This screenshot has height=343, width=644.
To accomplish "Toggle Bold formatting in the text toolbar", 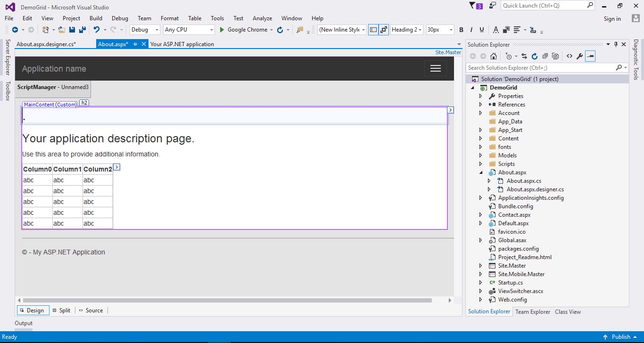I will pyautogui.click(x=461, y=29).
